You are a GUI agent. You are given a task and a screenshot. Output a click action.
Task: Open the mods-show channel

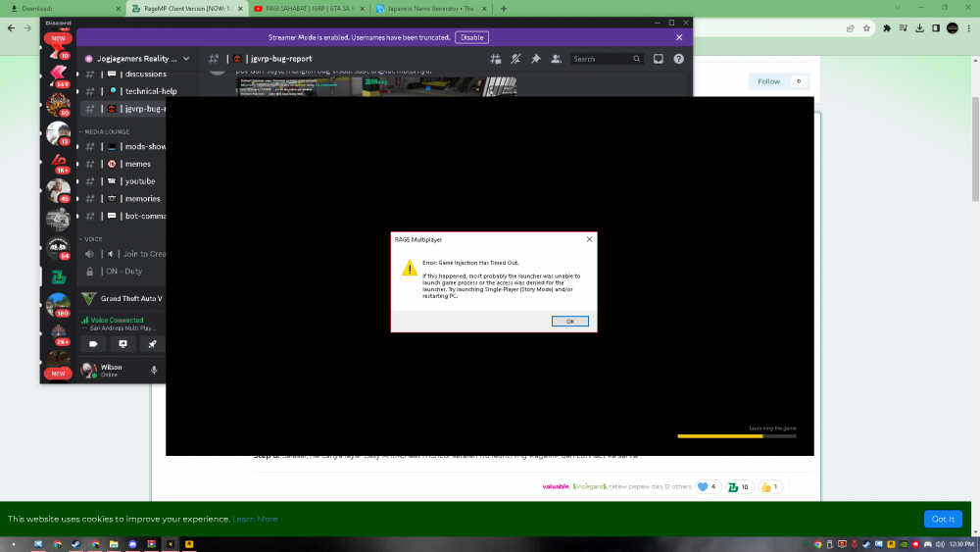click(x=123, y=147)
